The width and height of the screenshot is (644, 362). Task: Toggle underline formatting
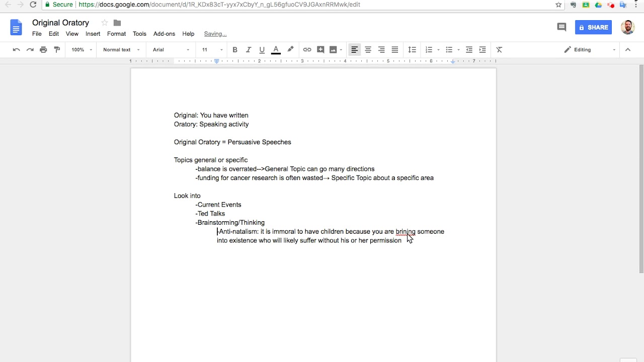coord(262,50)
